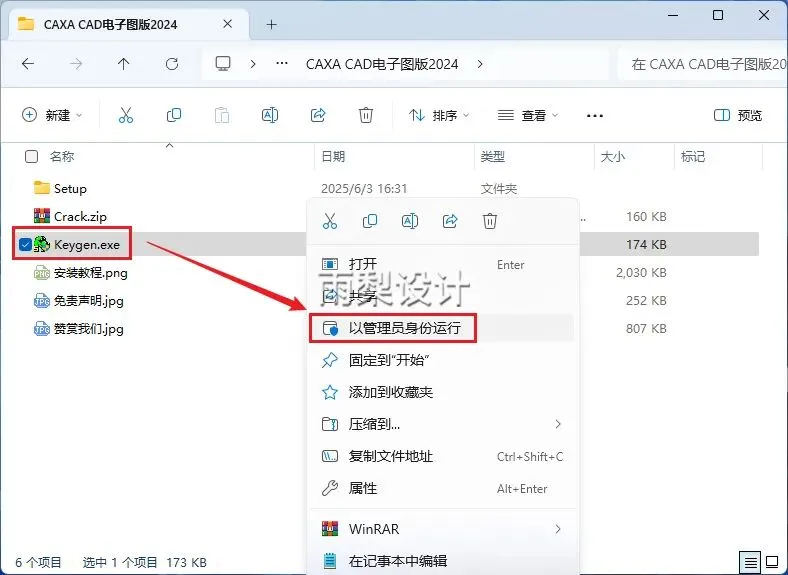Click the Copy icon in the toolbar
Image resolution: width=788 pixels, height=575 pixels.
click(174, 115)
